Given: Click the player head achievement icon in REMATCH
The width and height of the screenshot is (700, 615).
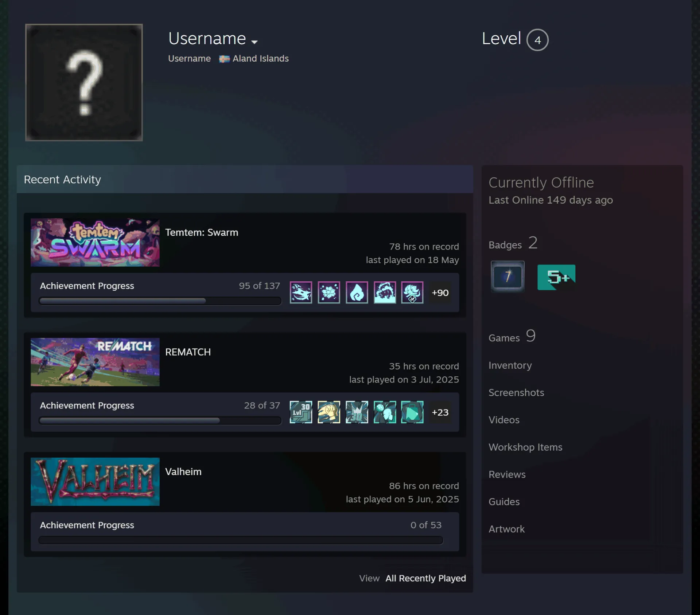Looking at the screenshot, I should click(385, 412).
